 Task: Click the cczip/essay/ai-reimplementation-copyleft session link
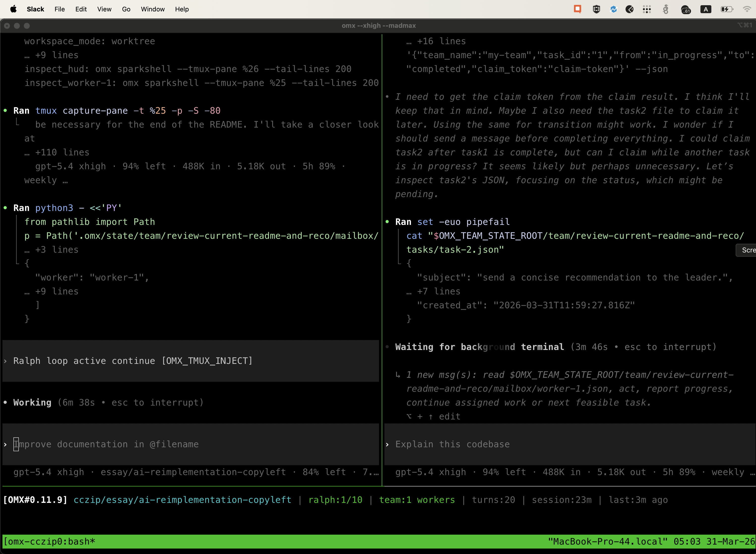click(183, 499)
